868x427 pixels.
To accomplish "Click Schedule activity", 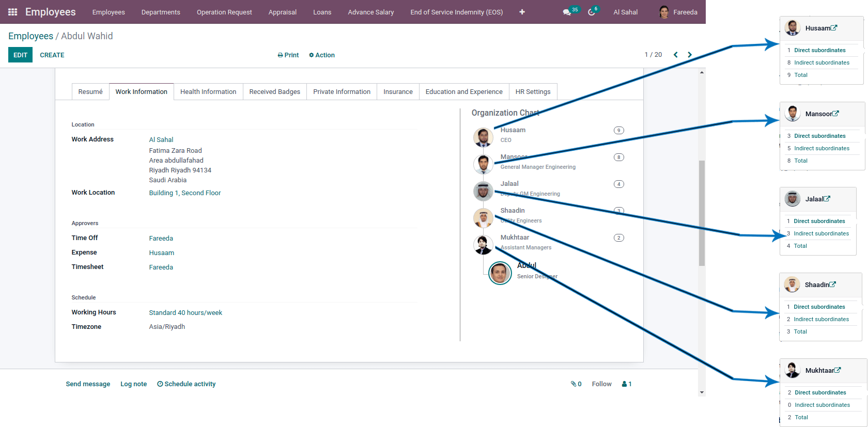I will [x=186, y=384].
